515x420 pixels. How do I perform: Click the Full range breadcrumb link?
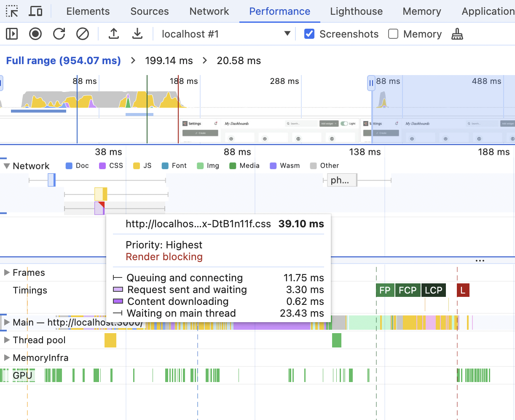point(63,60)
